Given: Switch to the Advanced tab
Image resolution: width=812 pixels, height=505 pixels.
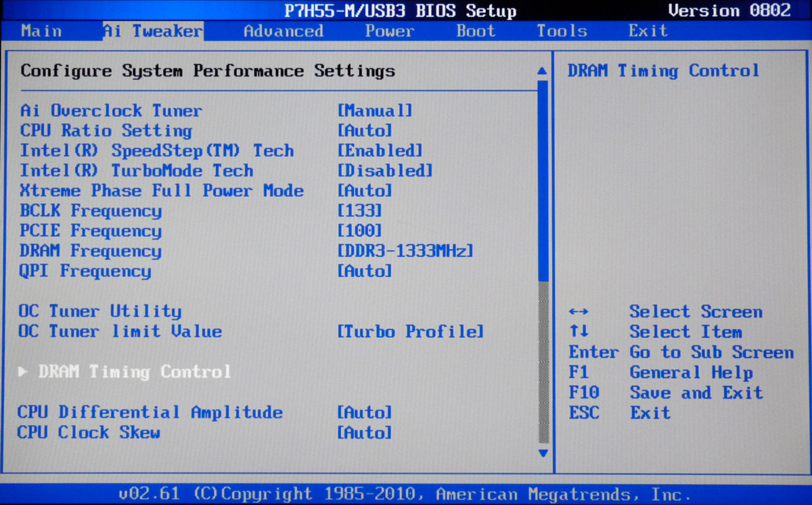Looking at the screenshot, I should click(x=283, y=30).
